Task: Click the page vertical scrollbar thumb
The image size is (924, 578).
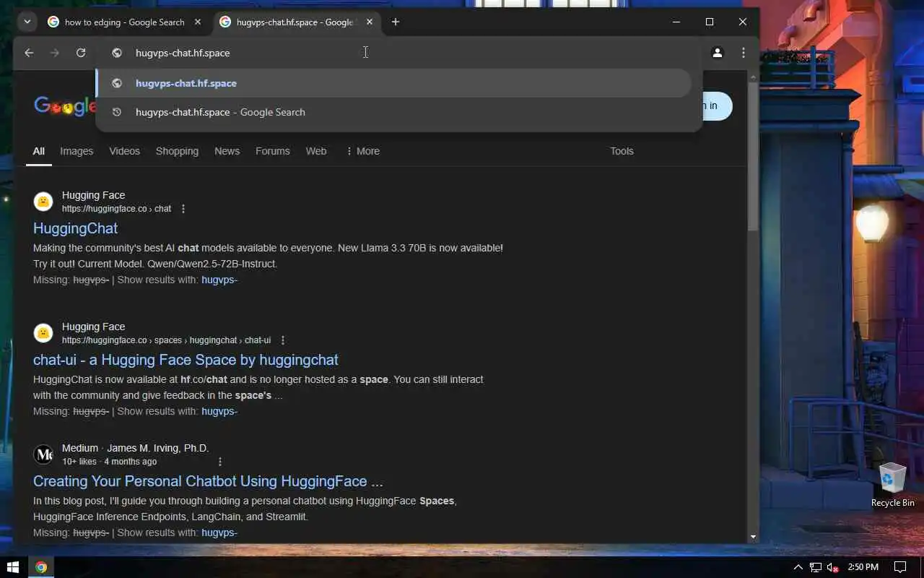Action: click(x=753, y=157)
